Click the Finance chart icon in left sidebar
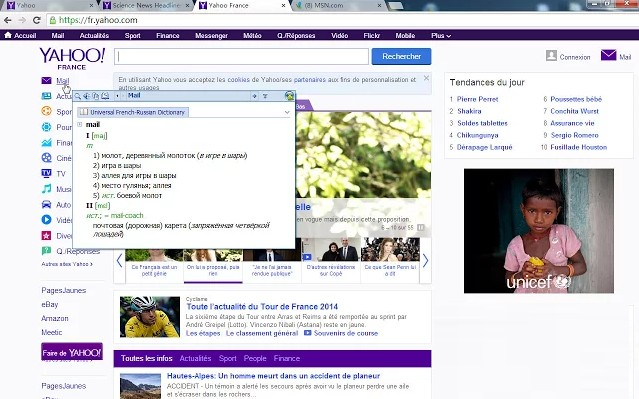The height and width of the screenshot is (399, 639). [x=46, y=142]
